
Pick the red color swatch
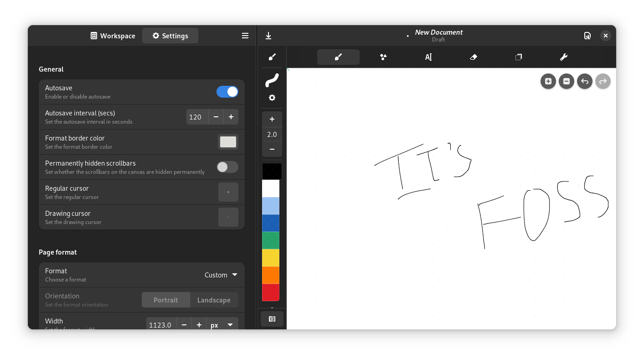point(271,292)
